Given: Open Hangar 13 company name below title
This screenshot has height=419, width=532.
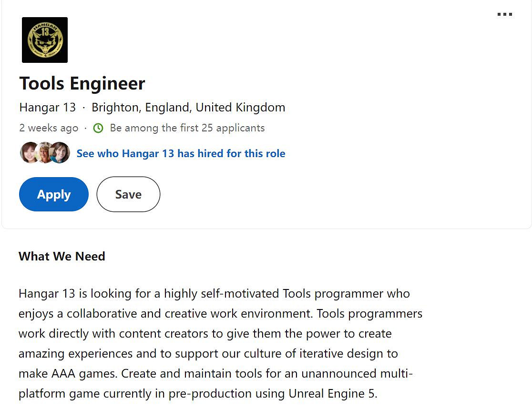Looking at the screenshot, I should tap(48, 107).
